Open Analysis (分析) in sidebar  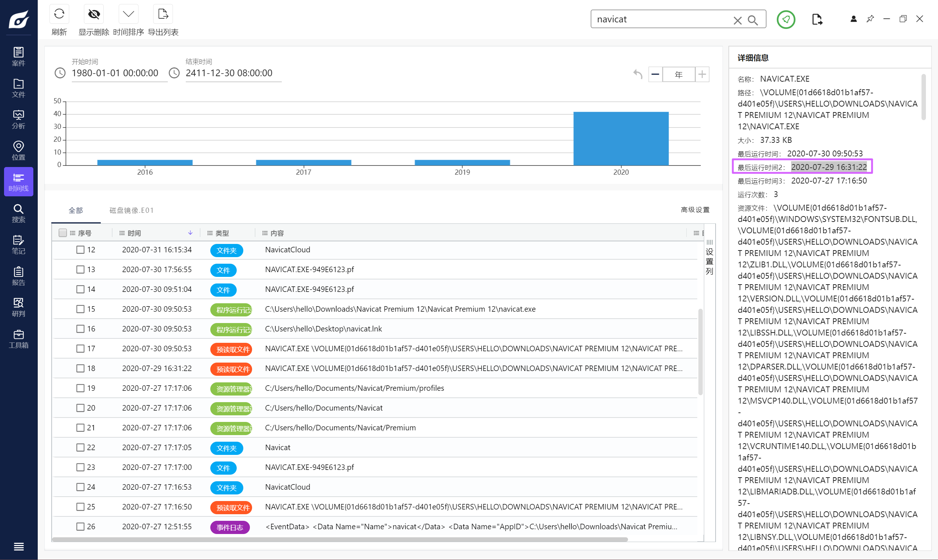[18, 119]
